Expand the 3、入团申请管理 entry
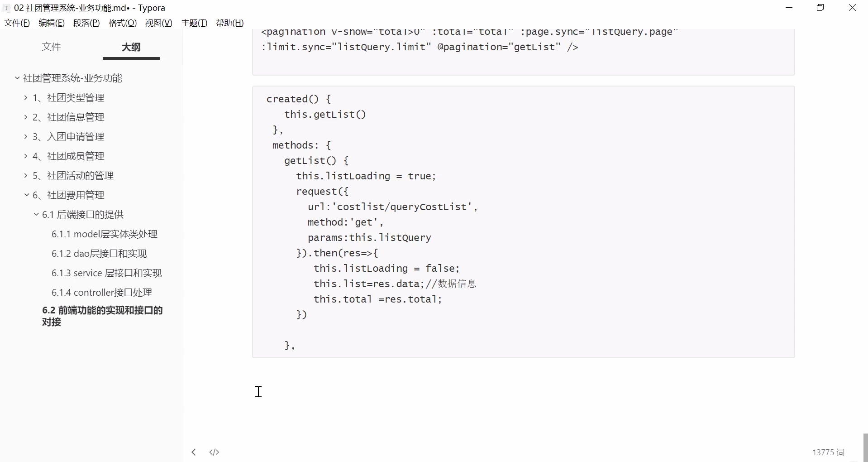This screenshot has width=868, height=462. [x=25, y=136]
